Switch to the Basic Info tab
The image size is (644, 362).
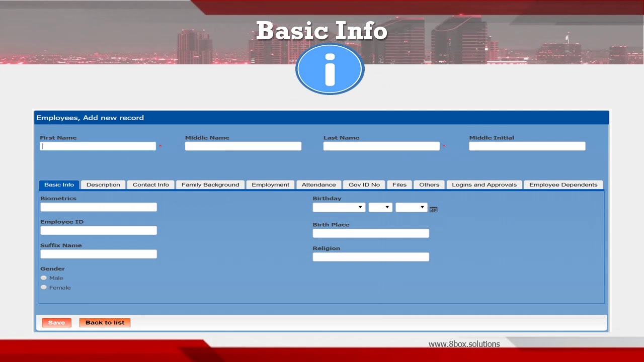point(59,185)
